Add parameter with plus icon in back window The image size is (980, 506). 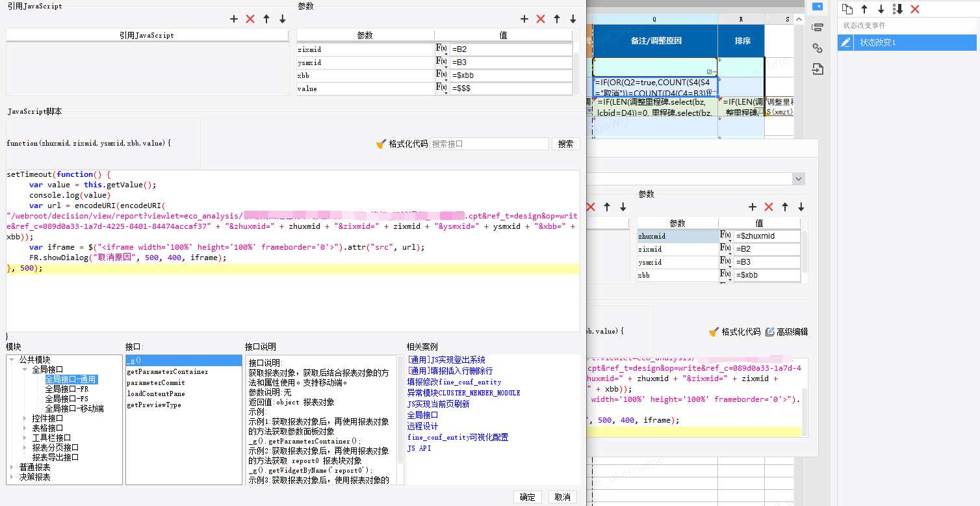753,207
